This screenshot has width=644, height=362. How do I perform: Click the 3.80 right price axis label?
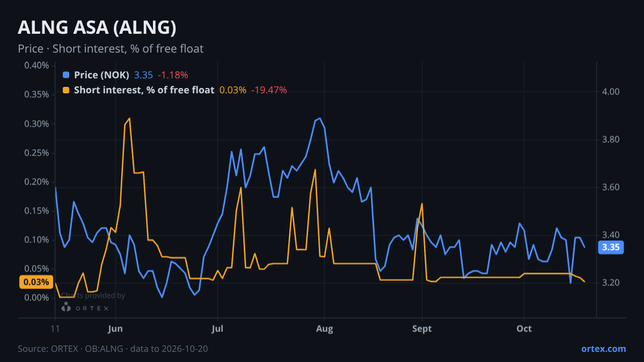click(x=611, y=139)
